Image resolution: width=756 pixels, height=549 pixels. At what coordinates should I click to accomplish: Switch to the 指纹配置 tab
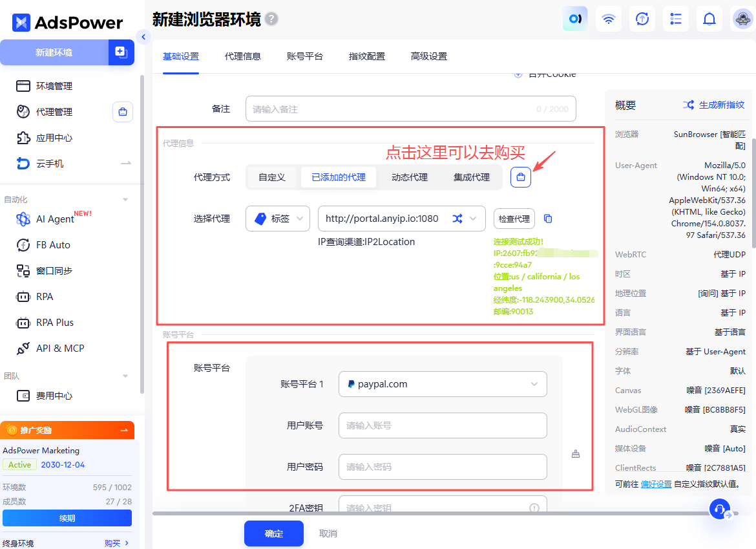click(367, 56)
